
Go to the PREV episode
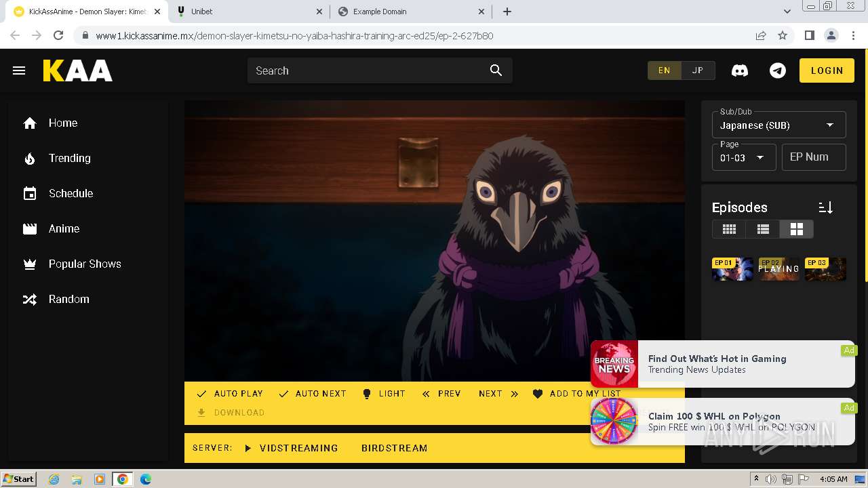coord(441,394)
